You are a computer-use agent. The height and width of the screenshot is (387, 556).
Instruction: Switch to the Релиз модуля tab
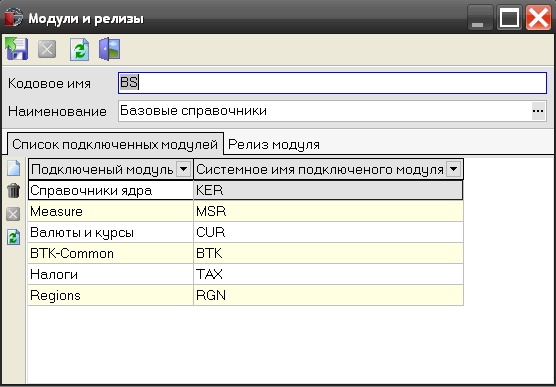(274, 144)
